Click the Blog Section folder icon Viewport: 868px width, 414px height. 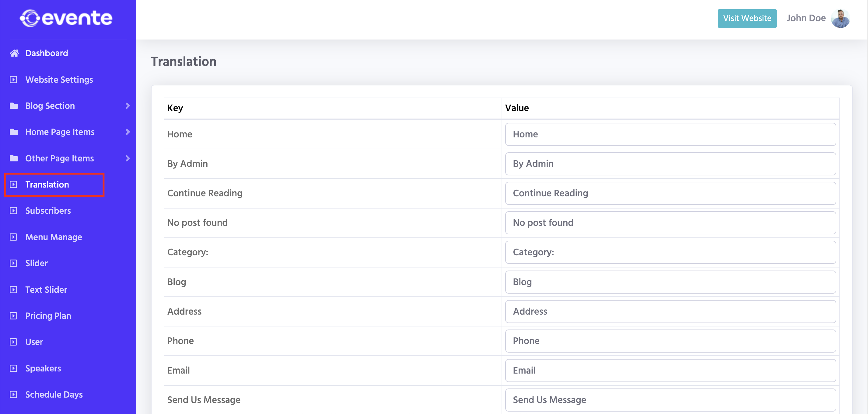[x=14, y=106]
